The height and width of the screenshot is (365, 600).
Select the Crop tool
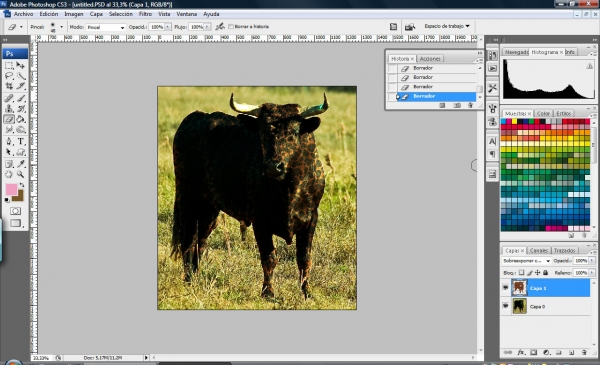coord(9,86)
